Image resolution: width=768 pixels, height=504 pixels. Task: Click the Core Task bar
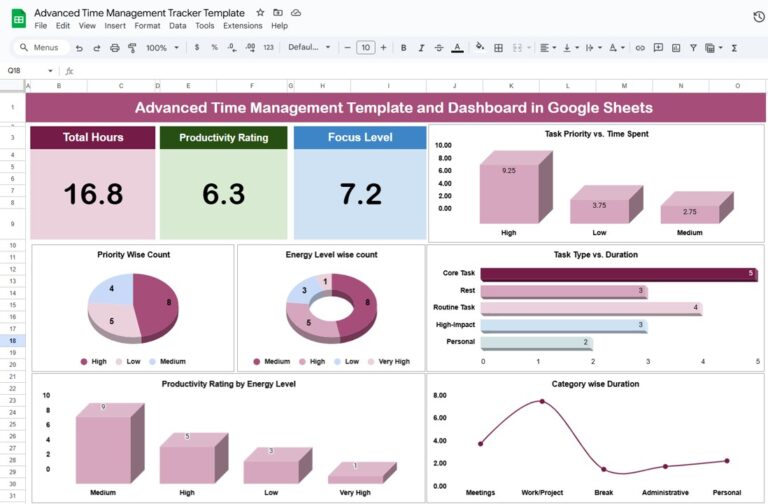tap(619, 274)
